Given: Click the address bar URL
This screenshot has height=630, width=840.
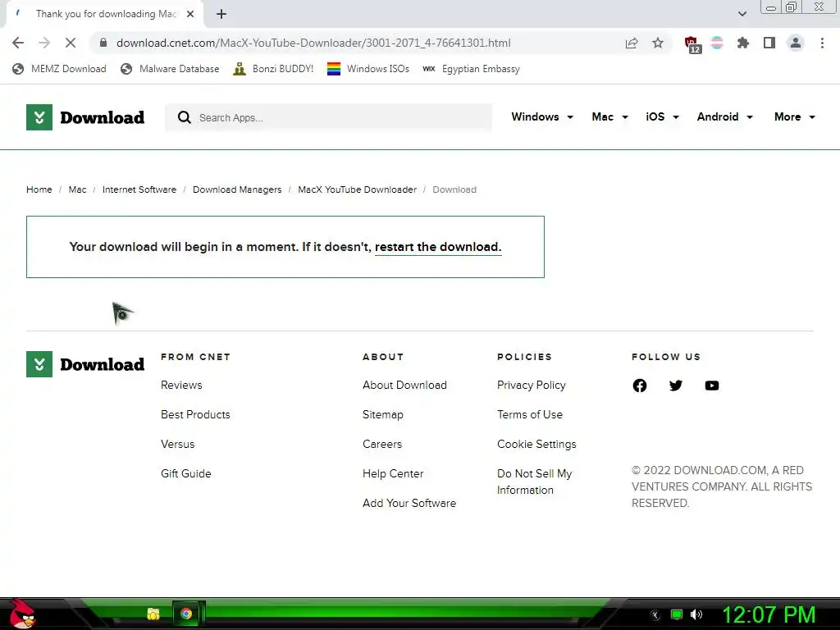Looking at the screenshot, I should (x=313, y=43).
